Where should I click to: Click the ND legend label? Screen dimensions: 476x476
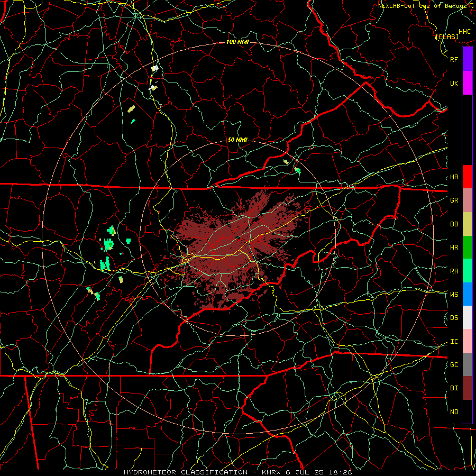pos(454,412)
